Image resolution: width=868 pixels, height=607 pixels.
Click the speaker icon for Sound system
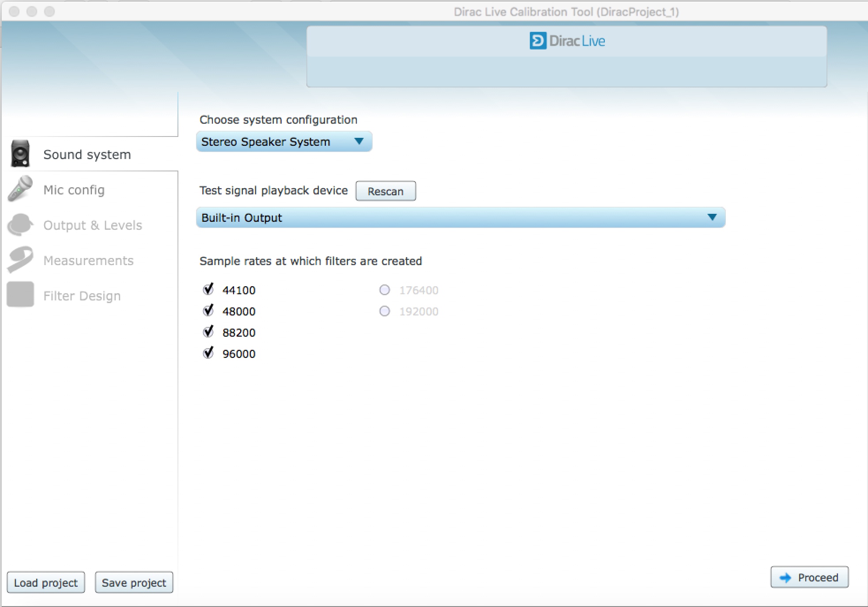20,154
